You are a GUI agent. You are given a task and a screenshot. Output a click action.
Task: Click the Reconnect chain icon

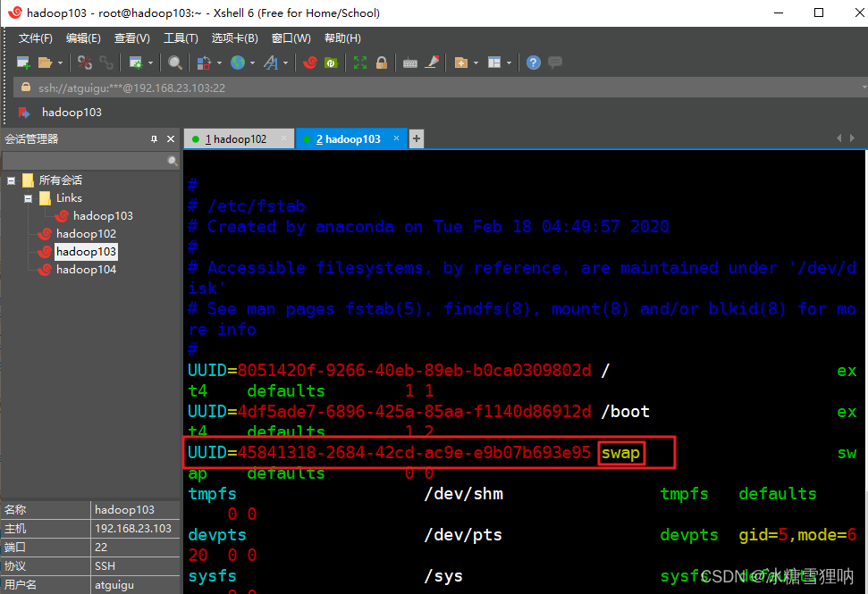pyautogui.click(x=106, y=63)
